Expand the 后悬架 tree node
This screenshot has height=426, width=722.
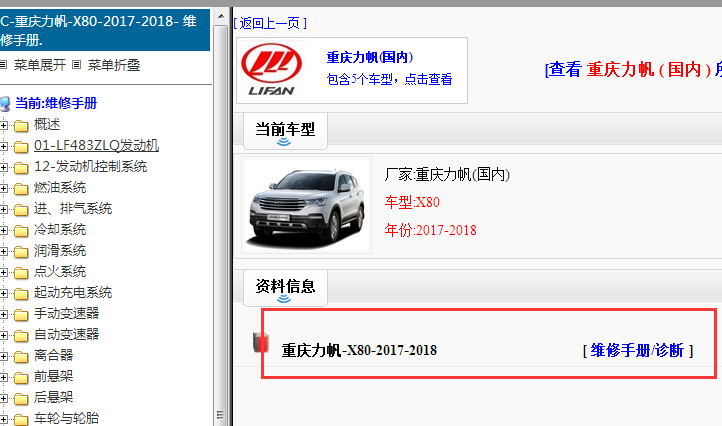point(4,398)
